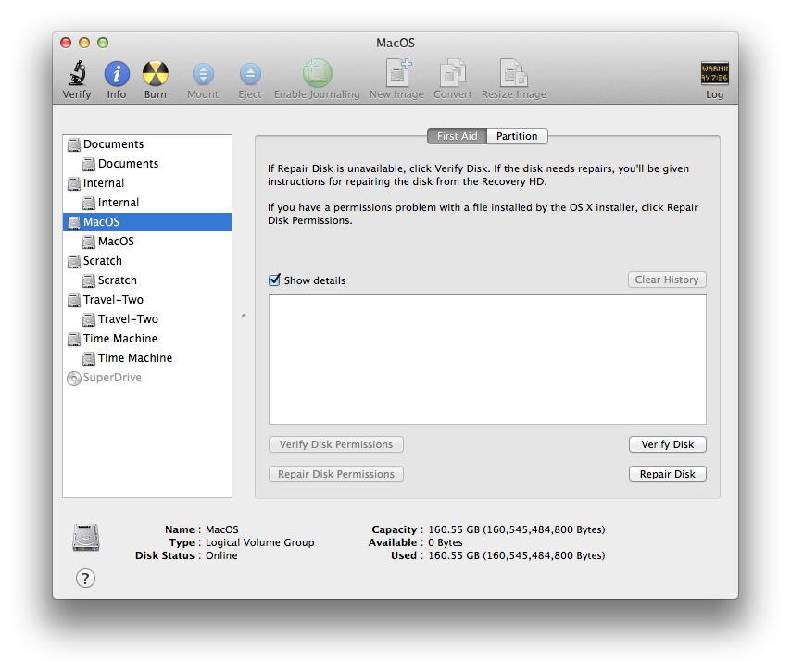This screenshot has height=672, width=791.
Task: Toggle the Show details checkbox
Action: (x=274, y=280)
